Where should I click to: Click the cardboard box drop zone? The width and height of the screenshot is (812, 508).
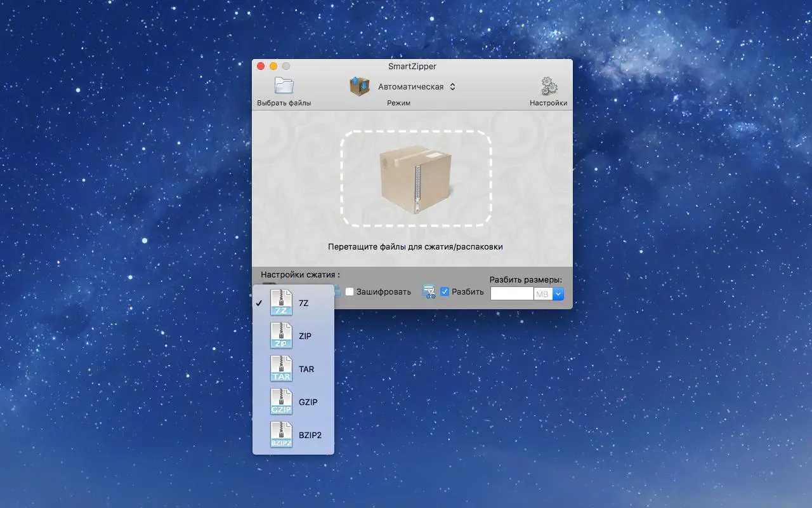pyautogui.click(x=416, y=178)
